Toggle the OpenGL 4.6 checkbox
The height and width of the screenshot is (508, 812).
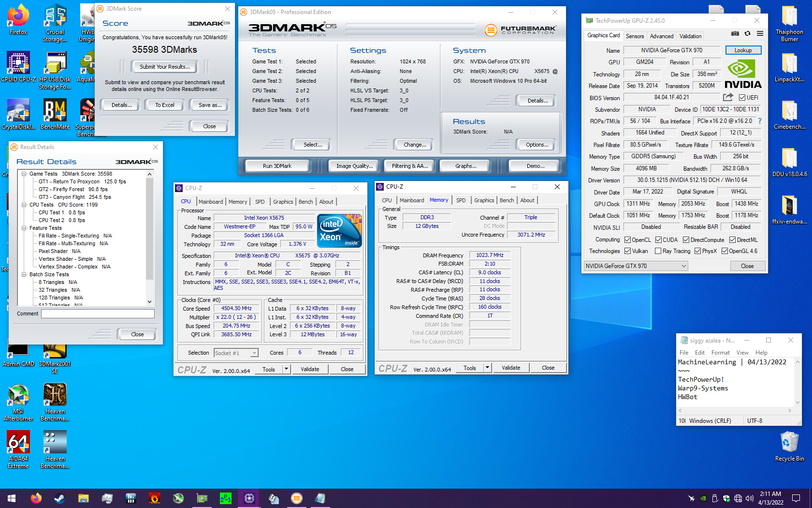click(725, 251)
